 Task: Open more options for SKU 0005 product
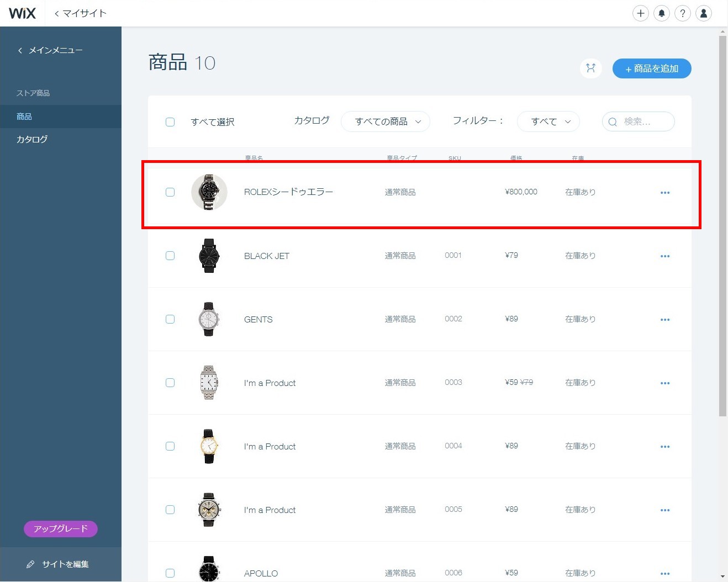[x=665, y=510]
